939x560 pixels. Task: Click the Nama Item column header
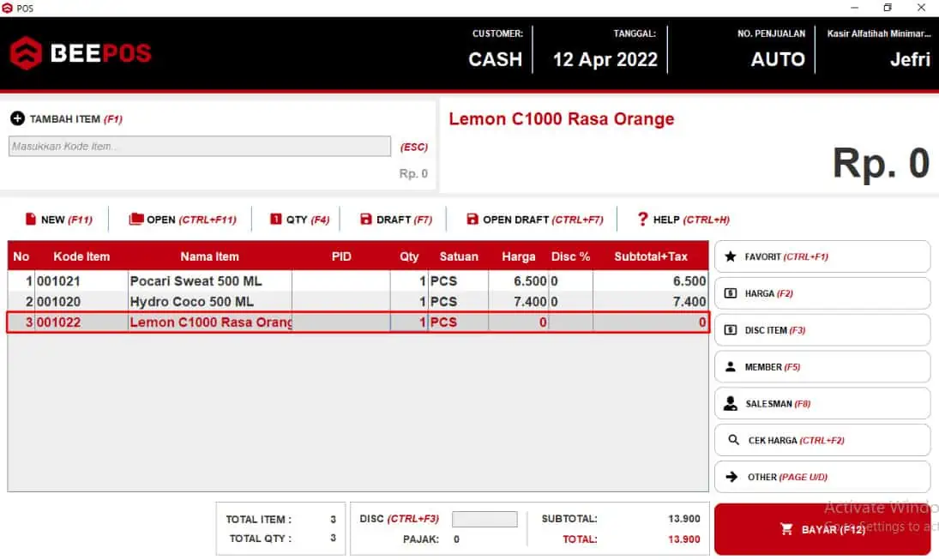[x=209, y=256]
